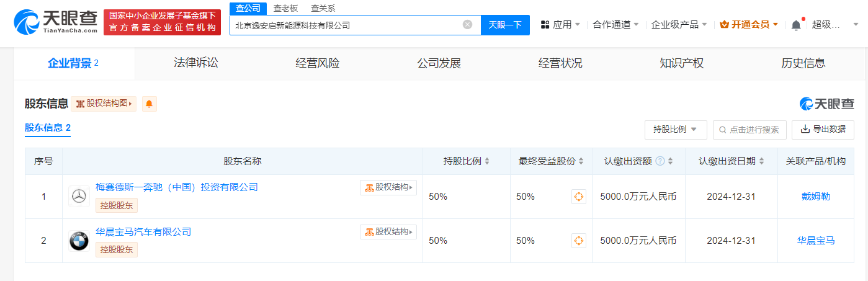Clear the company search field
Screen dimensions: 868x281
tap(467, 25)
